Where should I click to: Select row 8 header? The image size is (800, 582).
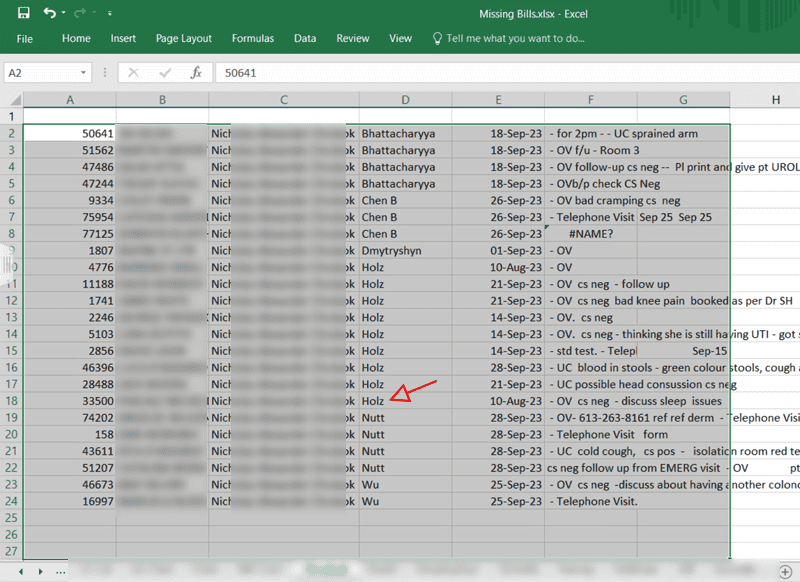click(x=11, y=234)
